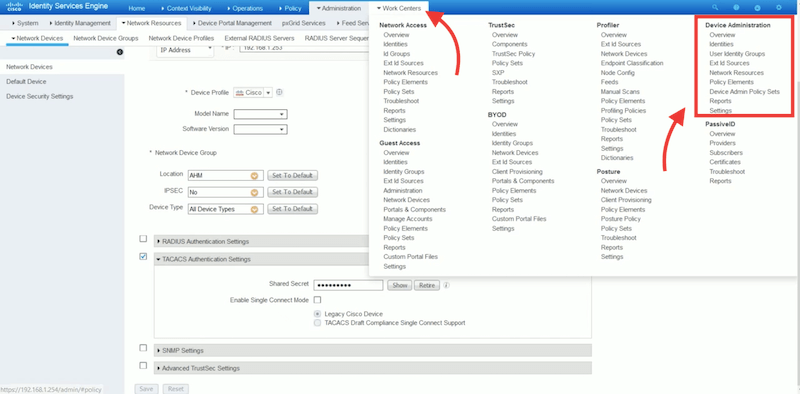This screenshot has width=800, height=394.
Task: Open External RADIUS Servers tab
Action: click(x=259, y=38)
